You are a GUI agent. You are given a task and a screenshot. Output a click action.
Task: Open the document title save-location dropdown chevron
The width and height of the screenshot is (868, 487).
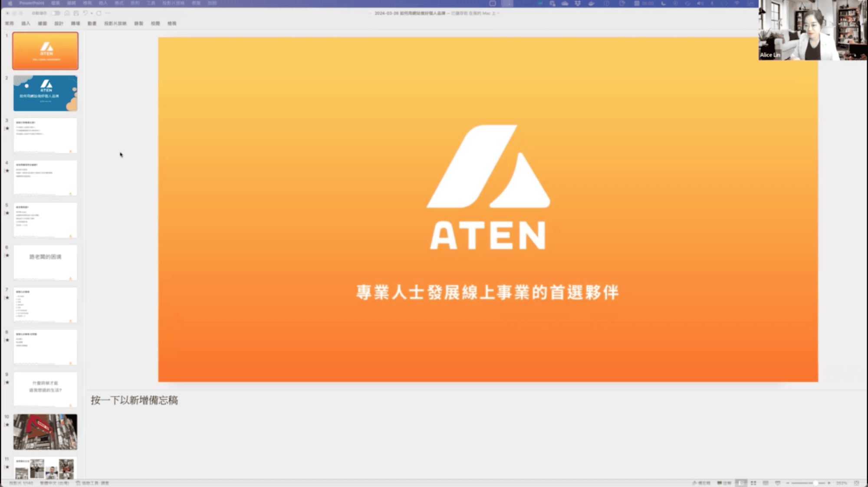498,13
